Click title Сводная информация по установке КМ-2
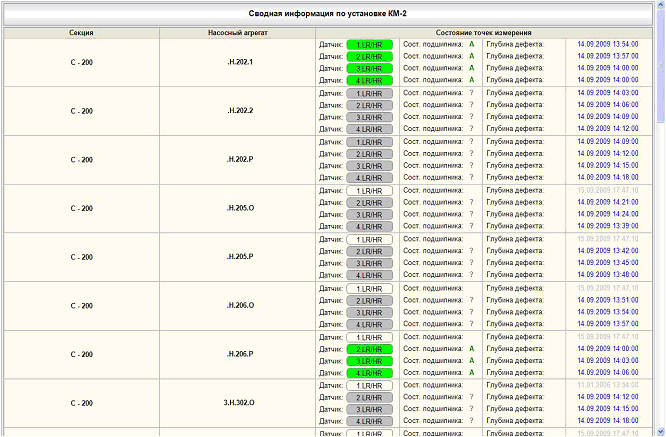Screen dimensions: 666x437 pos(327,14)
